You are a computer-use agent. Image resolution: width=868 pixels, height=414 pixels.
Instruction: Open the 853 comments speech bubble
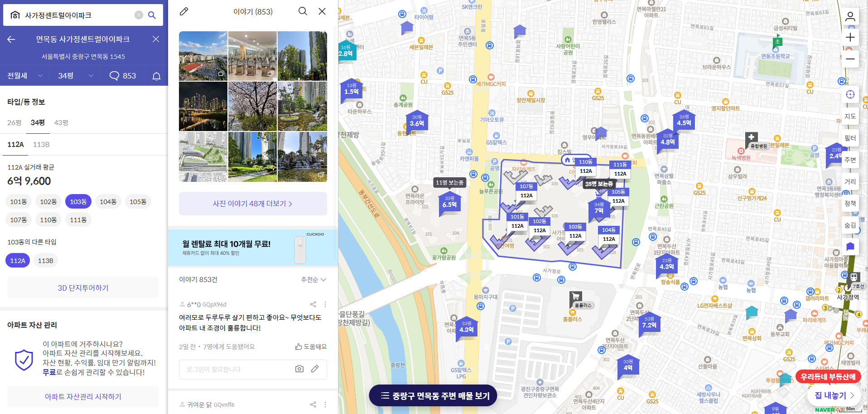(x=123, y=76)
